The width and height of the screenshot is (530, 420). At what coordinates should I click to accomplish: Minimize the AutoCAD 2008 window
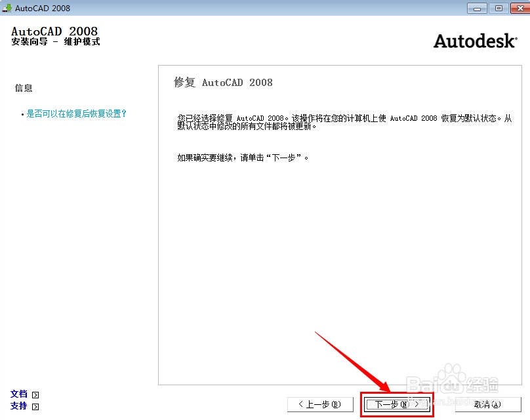tap(477, 8)
